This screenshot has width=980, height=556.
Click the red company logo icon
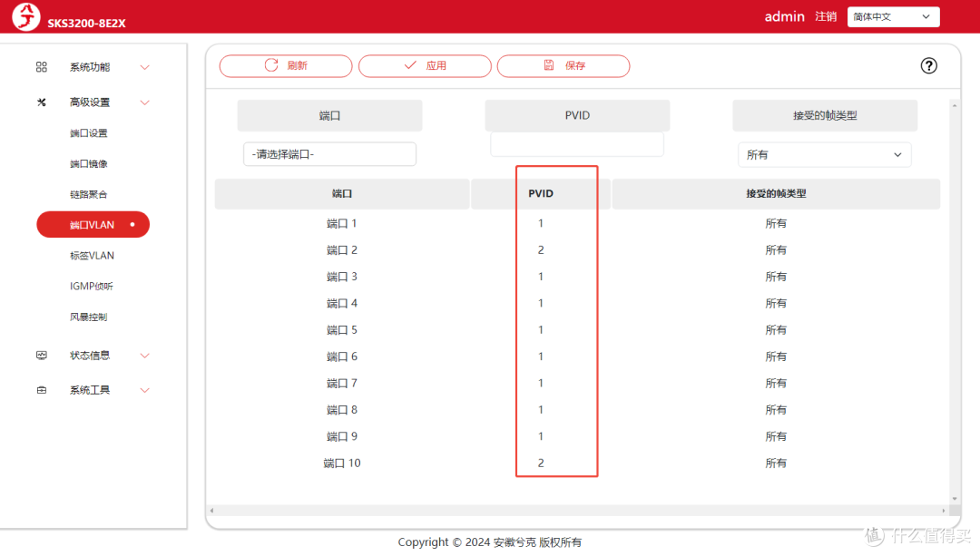click(x=26, y=16)
